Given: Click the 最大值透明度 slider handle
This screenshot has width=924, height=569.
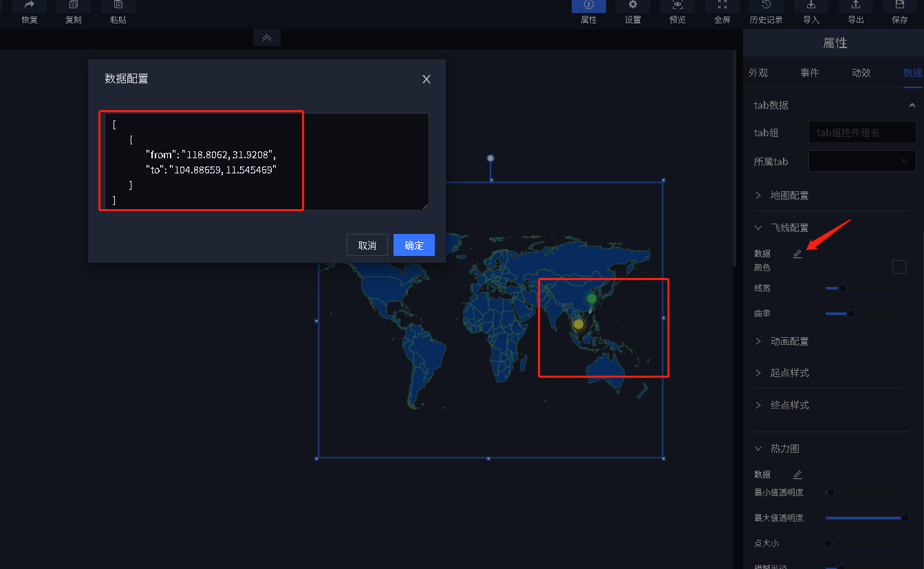Looking at the screenshot, I should (905, 518).
